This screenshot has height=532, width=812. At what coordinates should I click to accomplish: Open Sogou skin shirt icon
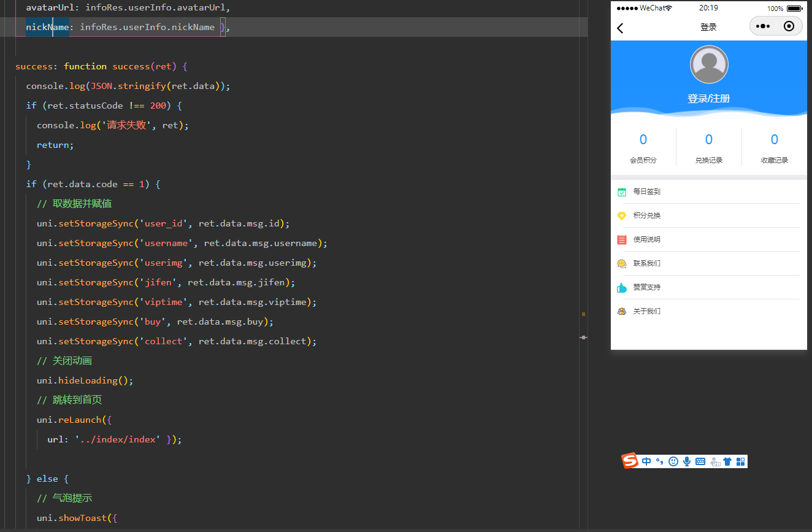(x=727, y=461)
